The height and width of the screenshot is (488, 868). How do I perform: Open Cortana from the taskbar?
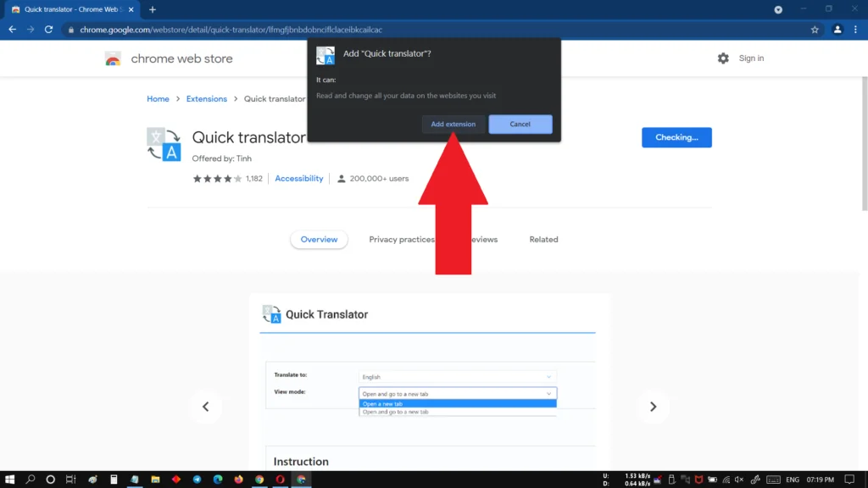point(50,480)
